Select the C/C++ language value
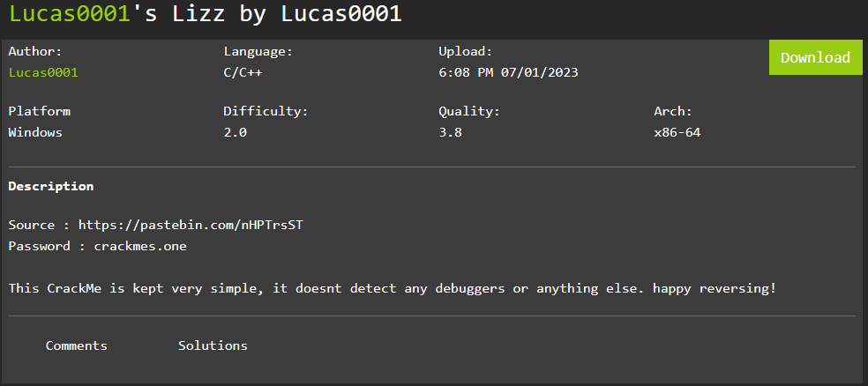Viewport: 868px width, 386px height. pyautogui.click(x=243, y=72)
